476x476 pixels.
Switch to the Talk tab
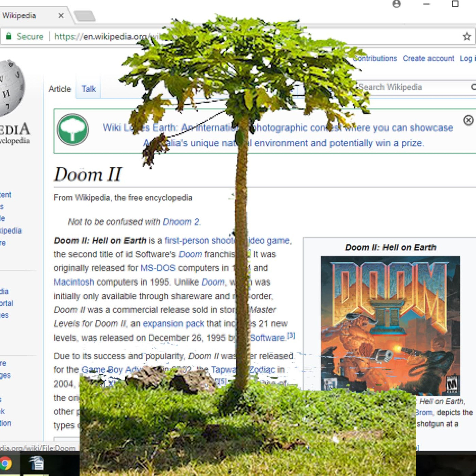coord(88,88)
